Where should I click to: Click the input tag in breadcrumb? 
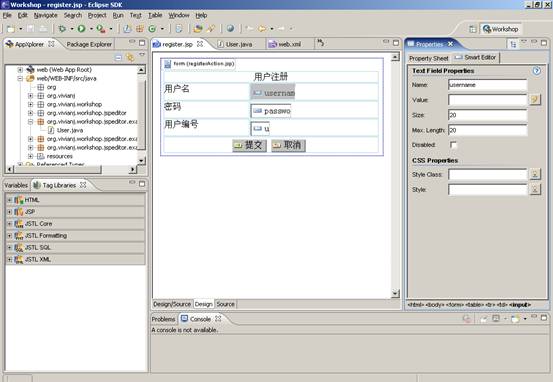519,305
